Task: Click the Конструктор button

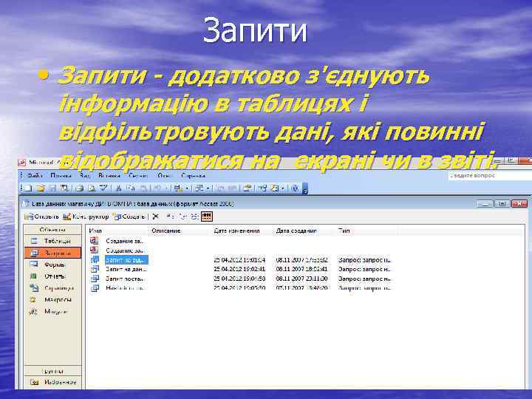Action: [x=86, y=216]
